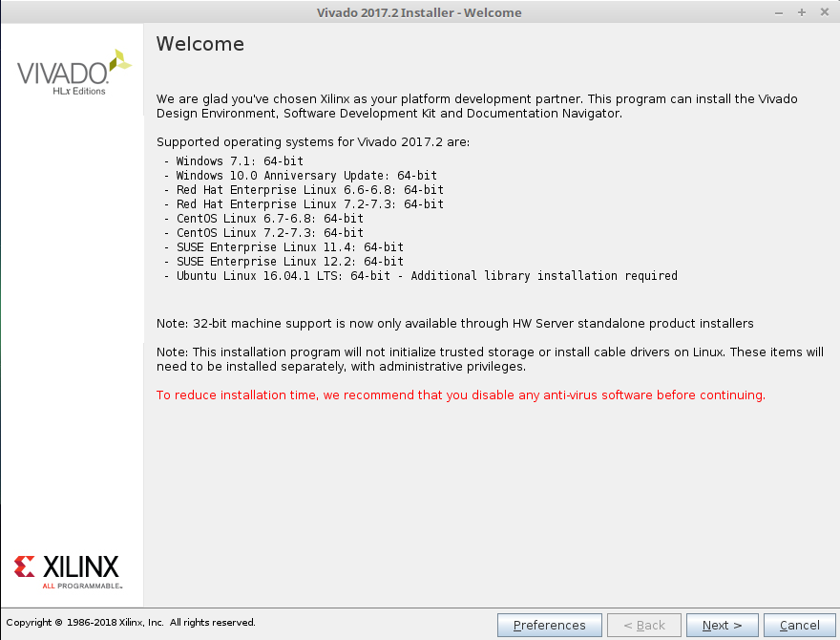Screen dimensions: 840x640
Task: Click the 'We are glad you've chosen Xilinx' paragraph
Action: (x=476, y=106)
